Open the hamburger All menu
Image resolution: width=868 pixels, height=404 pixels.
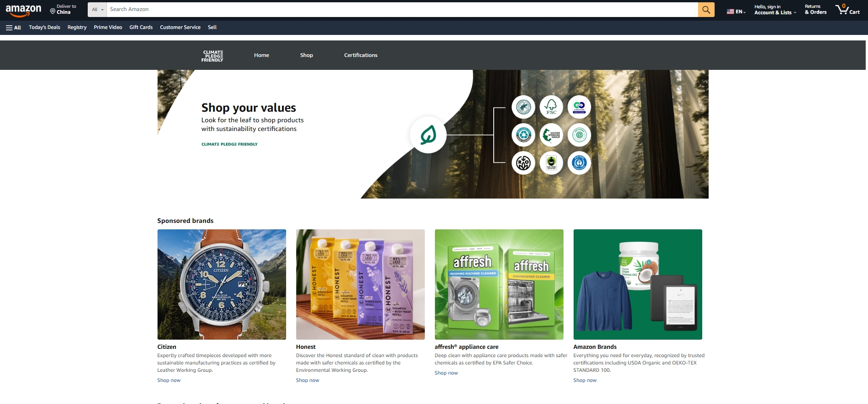point(13,28)
